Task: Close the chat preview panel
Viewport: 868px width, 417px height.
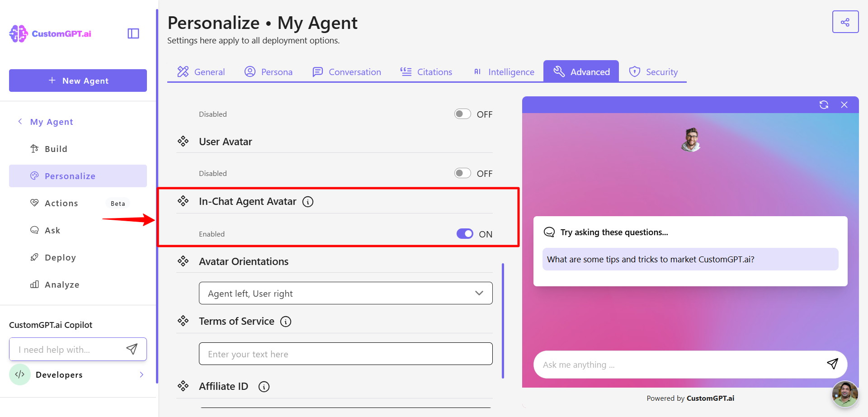Action: click(x=844, y=104)
